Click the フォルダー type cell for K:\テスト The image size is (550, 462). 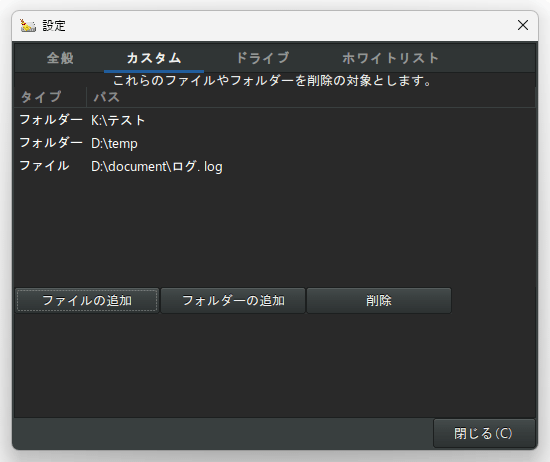(51, 120)
